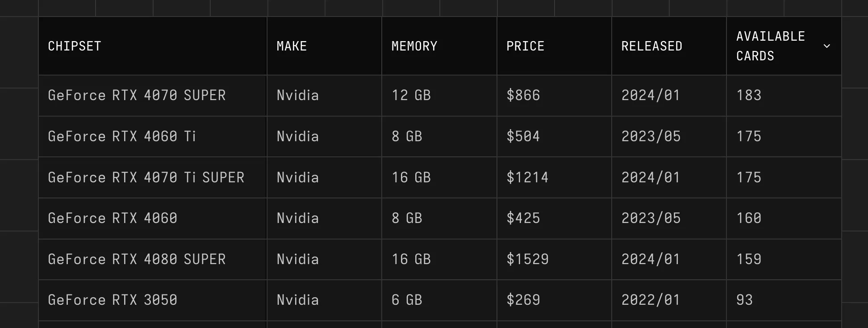Click the $1529 price cell
The width and height of the screenshot is (868, 328).
528,259
